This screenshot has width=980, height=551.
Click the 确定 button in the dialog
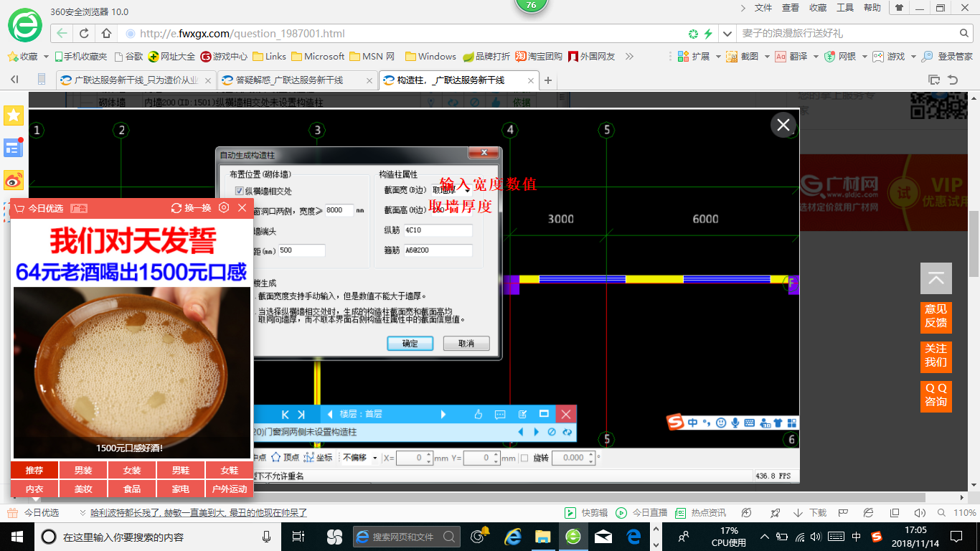click(x=410, y=344)
